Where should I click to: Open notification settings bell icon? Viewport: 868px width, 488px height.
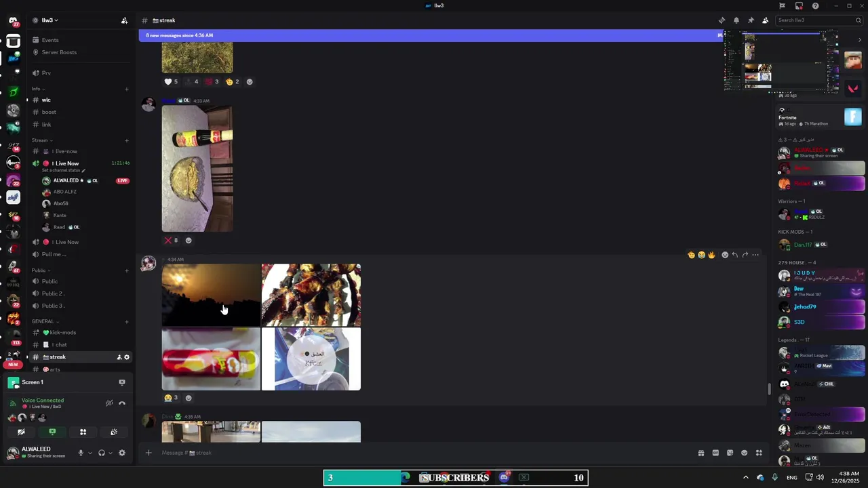tap(736, 20)
